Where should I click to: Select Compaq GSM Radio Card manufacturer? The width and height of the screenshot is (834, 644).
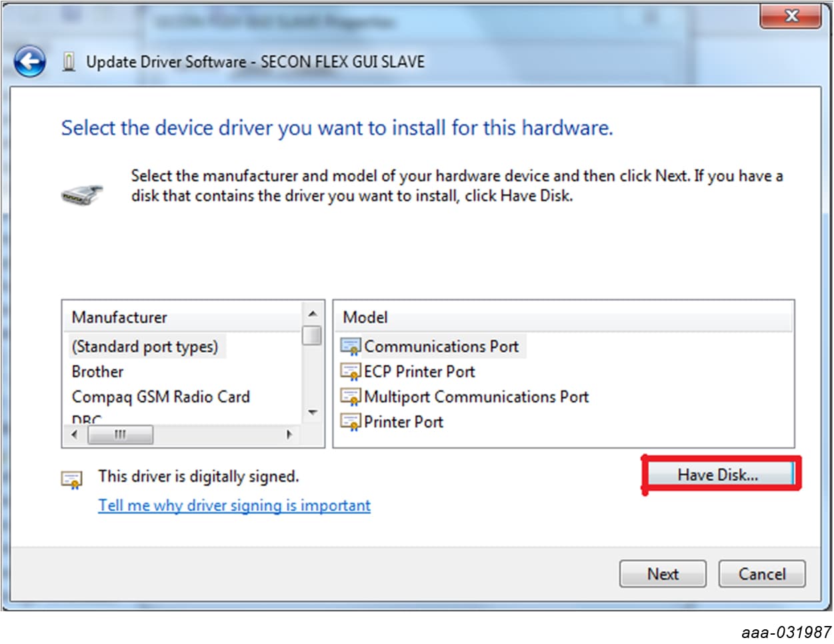point(161,397)
